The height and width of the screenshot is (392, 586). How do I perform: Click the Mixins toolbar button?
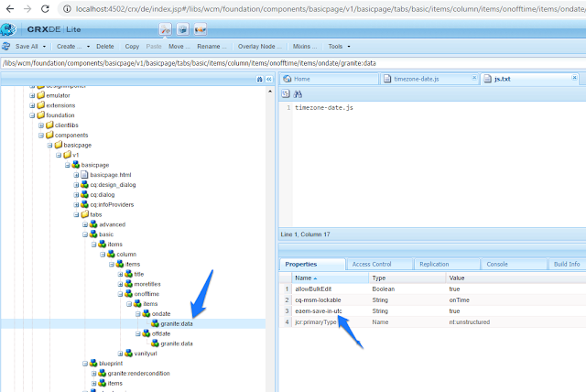click(x=304, y=47)
